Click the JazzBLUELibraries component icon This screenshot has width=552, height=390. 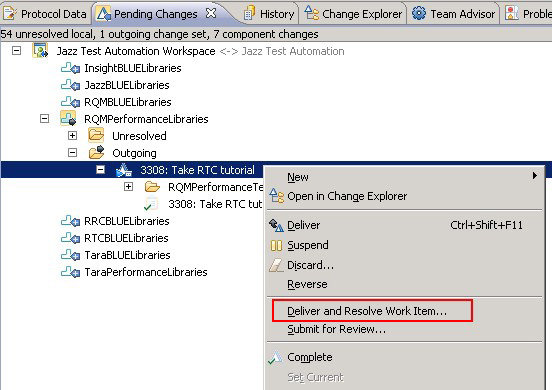(70, 85)
